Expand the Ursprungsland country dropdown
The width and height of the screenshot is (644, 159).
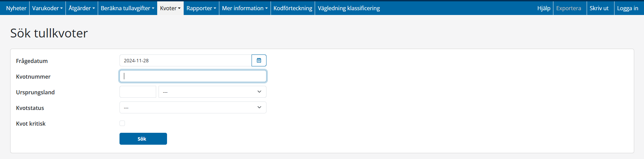(212, 92)
